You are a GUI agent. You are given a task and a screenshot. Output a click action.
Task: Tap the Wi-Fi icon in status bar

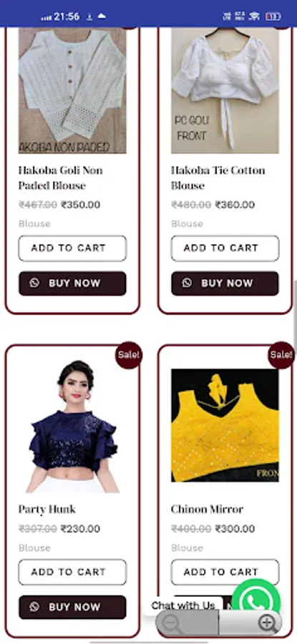(255, 16)
